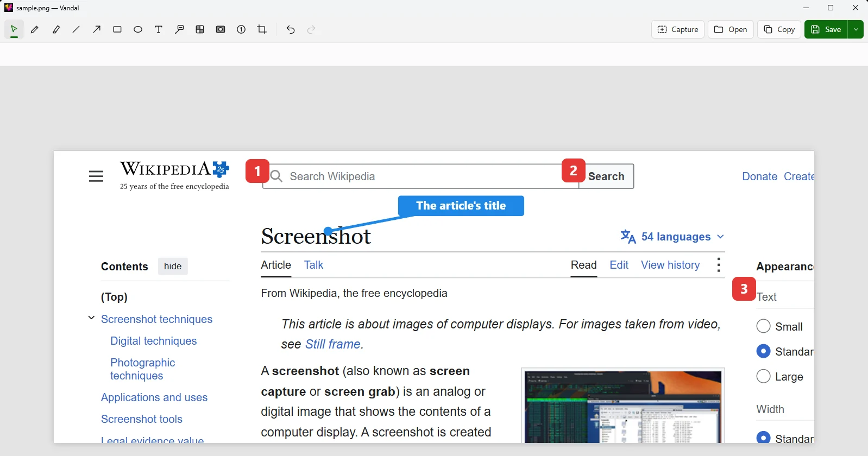Open the Still frame link
The height and width of the screenshot is (456, 868).
coord(333,344)
